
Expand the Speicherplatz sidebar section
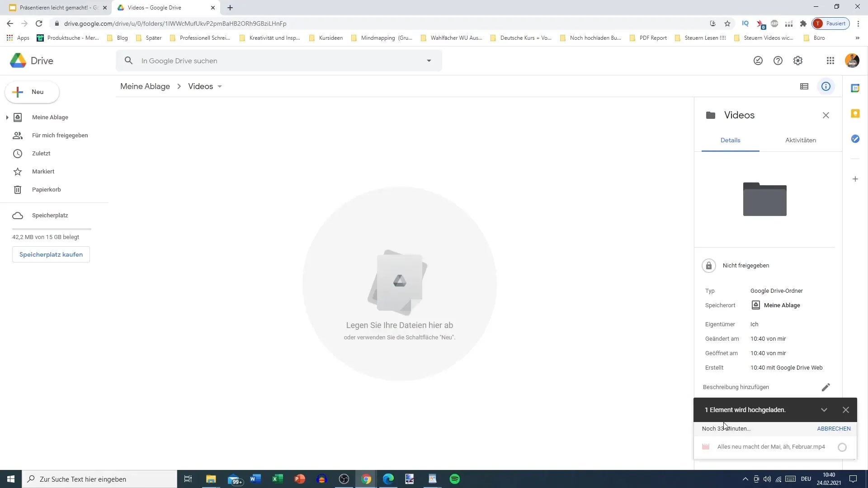point(50,215)
